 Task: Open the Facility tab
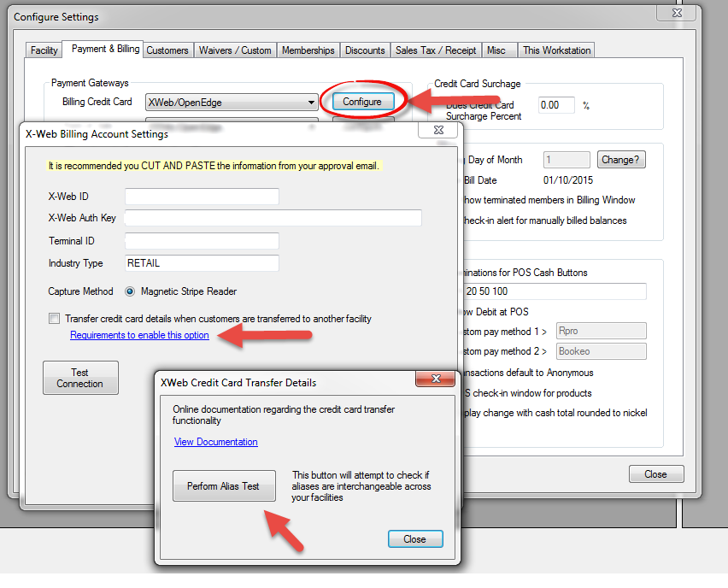(44, 50)
